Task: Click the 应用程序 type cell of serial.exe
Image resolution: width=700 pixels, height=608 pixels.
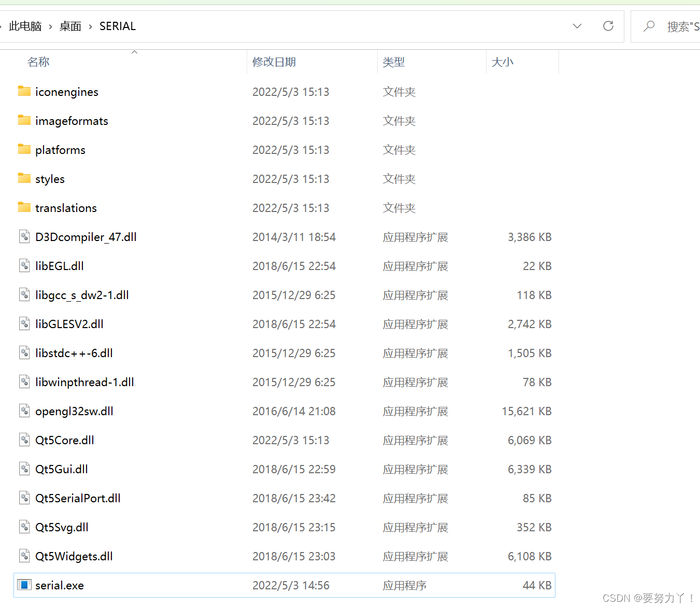Action: [x=405, y=585]
